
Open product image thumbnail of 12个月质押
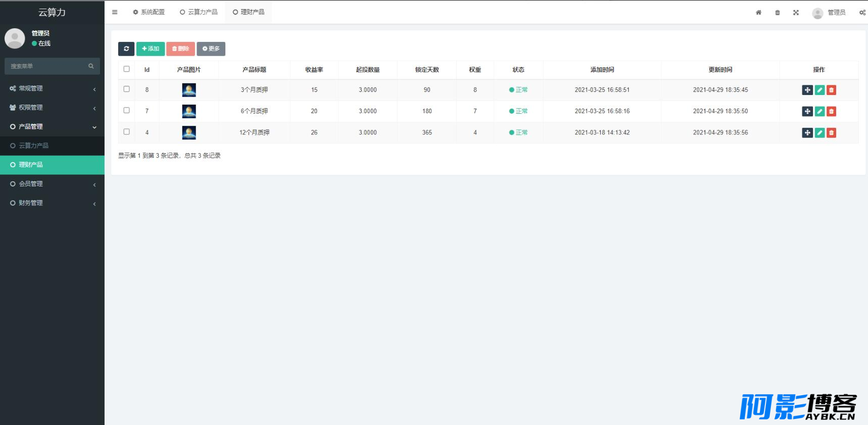point(189,132)
